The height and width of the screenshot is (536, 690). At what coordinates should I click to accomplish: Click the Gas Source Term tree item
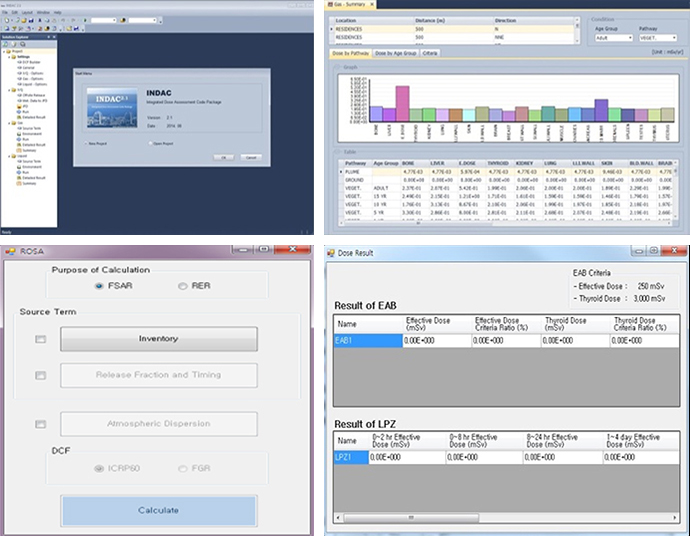click(31, 129)
